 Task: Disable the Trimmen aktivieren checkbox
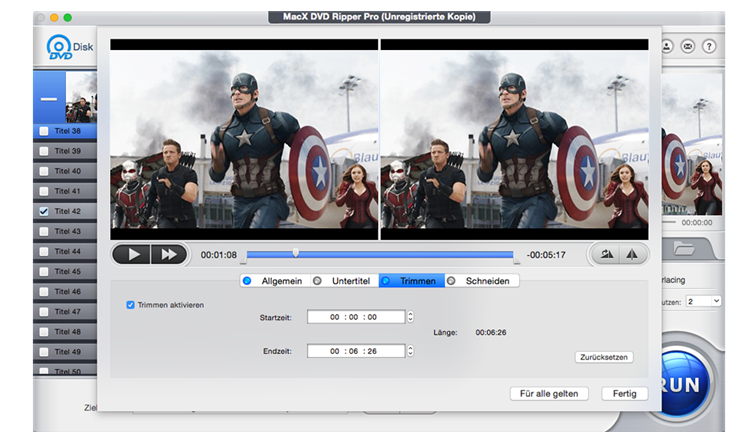point(130,305)
